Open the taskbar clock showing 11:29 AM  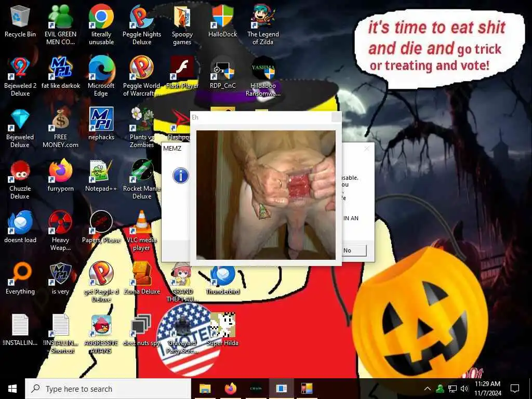pyautogui.click(x=487, y=389)
